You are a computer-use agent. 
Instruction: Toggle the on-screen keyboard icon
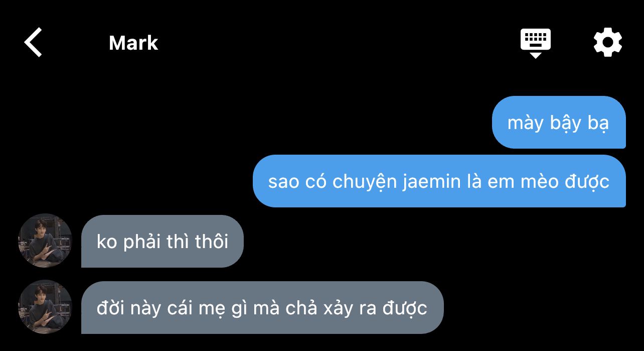click(x=535, y=43)
